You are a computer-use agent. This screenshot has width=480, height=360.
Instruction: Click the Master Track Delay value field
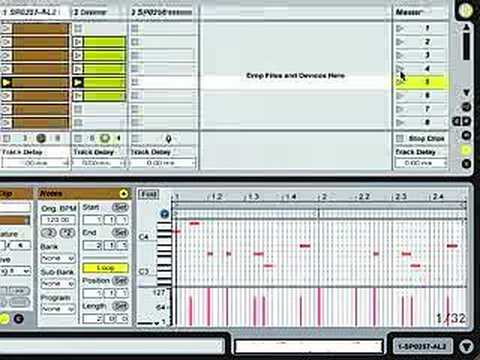pos(421,163)
